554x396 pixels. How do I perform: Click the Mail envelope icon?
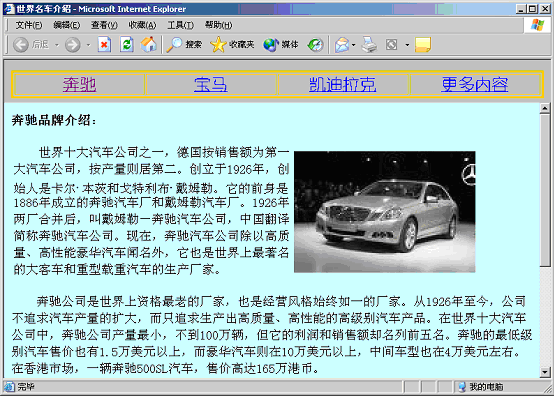click(342, 45)
